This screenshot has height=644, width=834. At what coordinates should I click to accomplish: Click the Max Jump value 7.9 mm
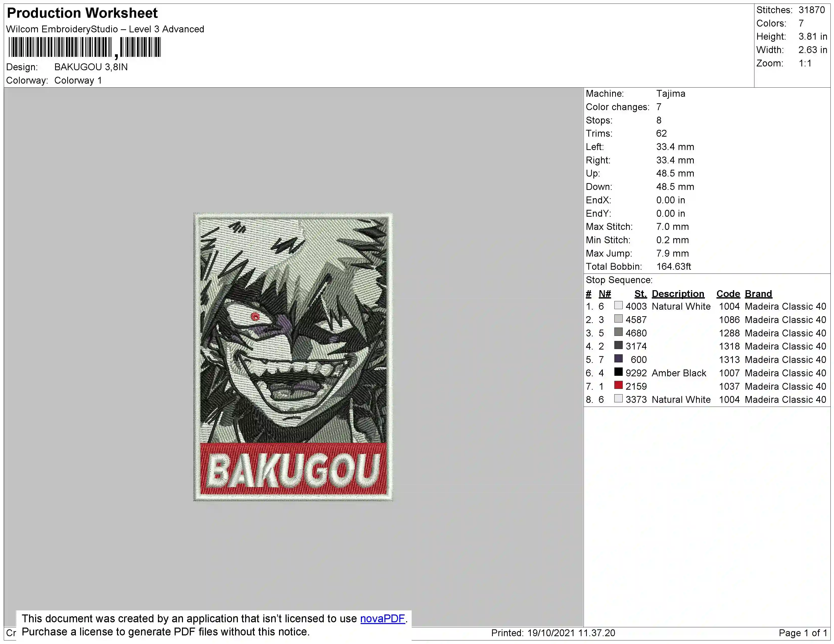point(673,253)
